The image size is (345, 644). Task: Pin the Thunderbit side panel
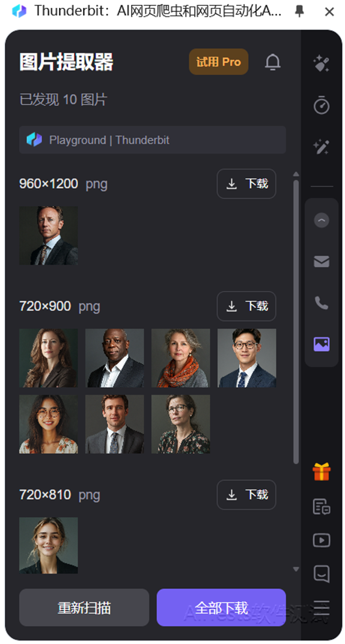tap(299, 11)
